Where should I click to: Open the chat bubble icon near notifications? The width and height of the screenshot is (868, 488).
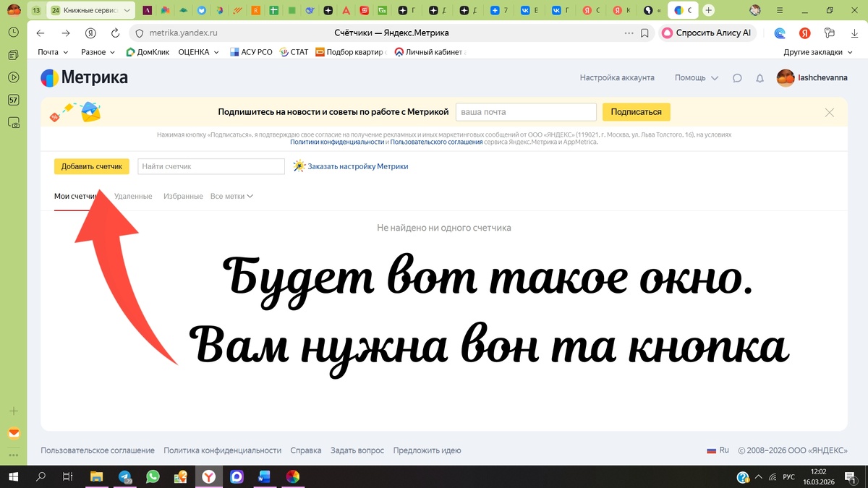(736, 77)
